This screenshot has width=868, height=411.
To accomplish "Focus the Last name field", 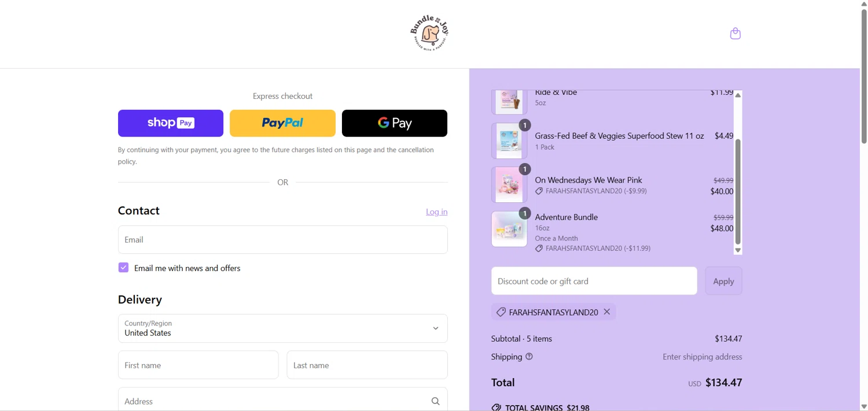I will [x=367, y=365].
